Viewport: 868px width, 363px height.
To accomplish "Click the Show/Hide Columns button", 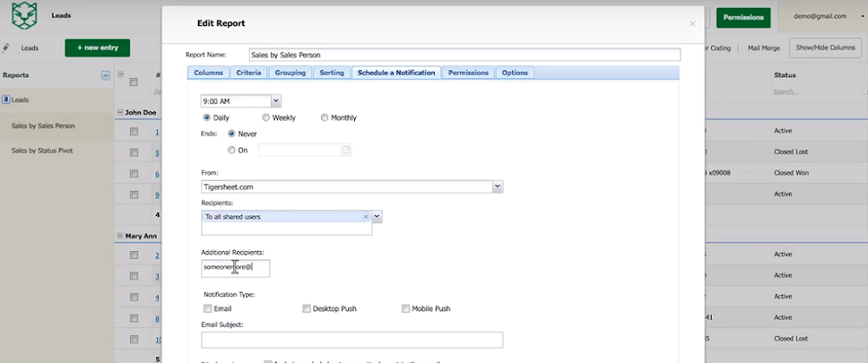I will (825, 48).
